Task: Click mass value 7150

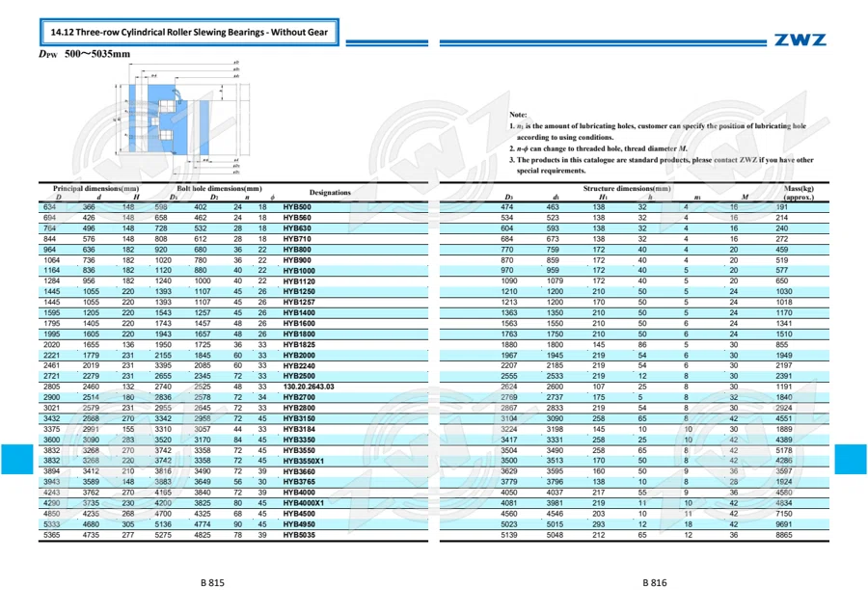Action: (x=784, y=514)
